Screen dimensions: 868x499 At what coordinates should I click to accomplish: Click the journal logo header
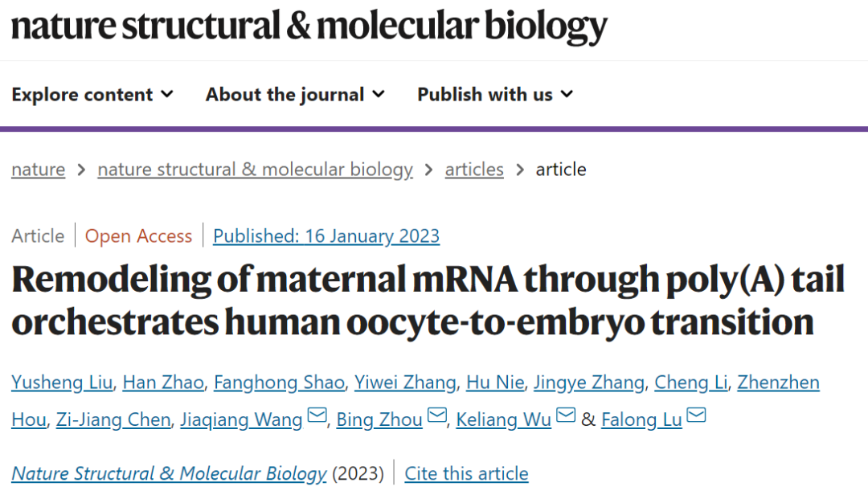click(x=309, y=26)
